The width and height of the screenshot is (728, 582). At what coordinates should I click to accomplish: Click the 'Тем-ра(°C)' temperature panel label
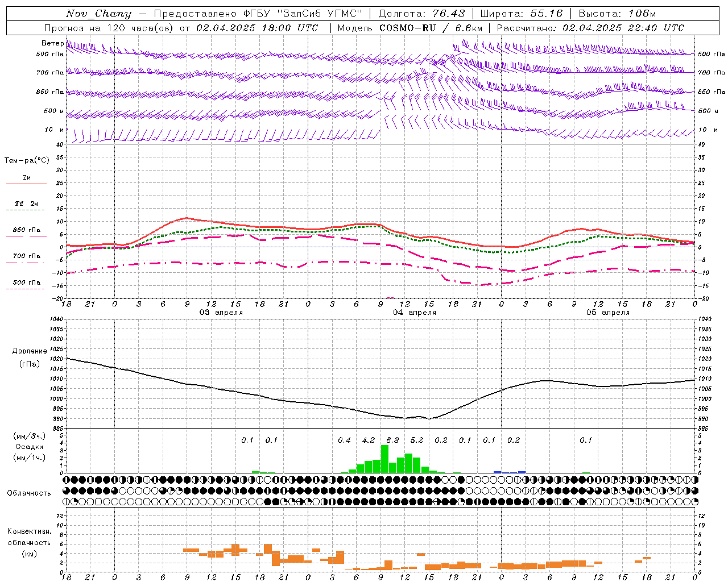[x=27, y=161]
